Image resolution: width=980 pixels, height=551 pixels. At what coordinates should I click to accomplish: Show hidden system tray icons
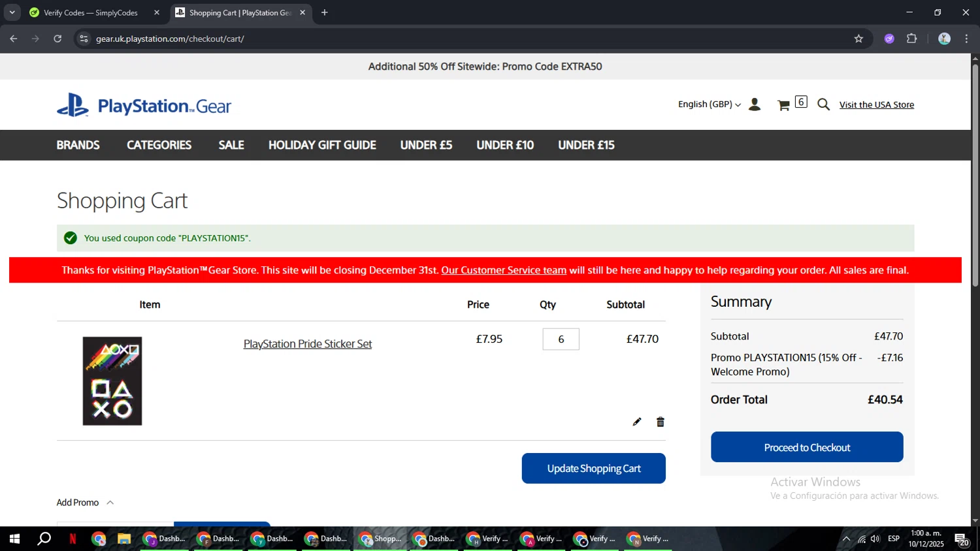846,539
